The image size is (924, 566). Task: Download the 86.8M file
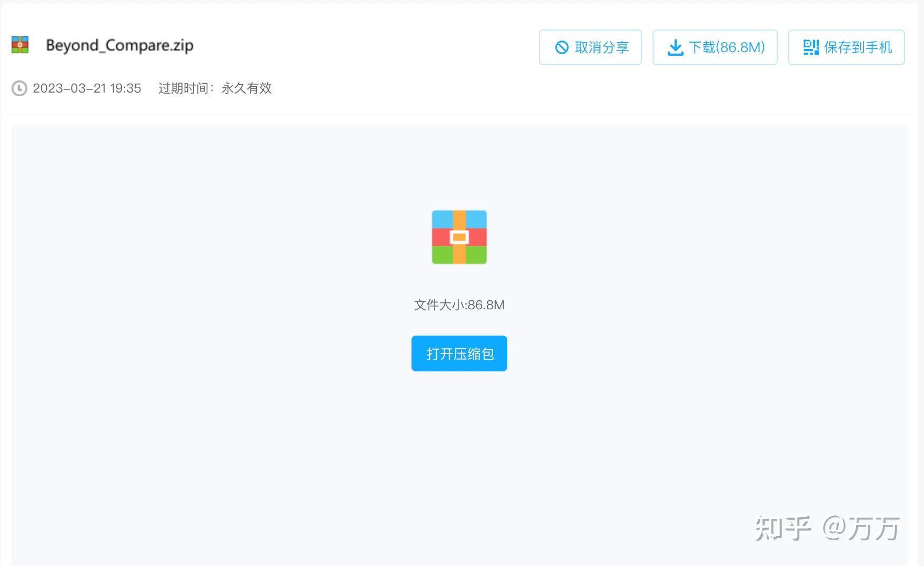pyautogui.click(x=715, y=47)
